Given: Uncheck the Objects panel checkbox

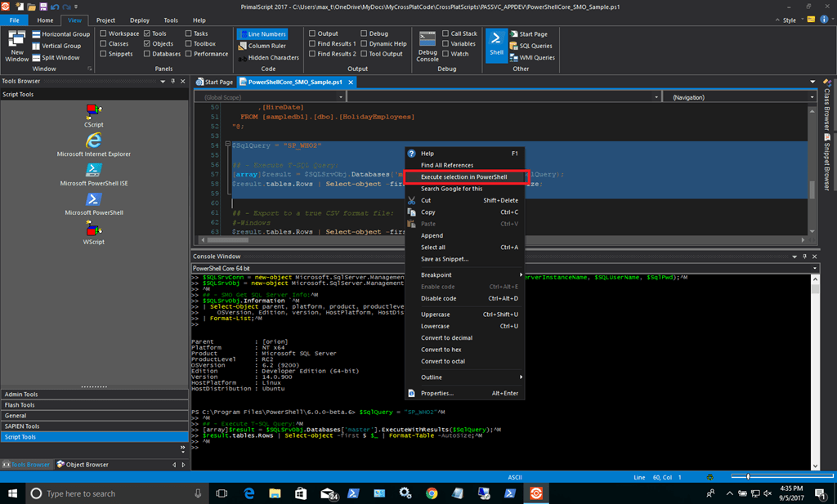Looking at the screenshot, I should (146, 44).
